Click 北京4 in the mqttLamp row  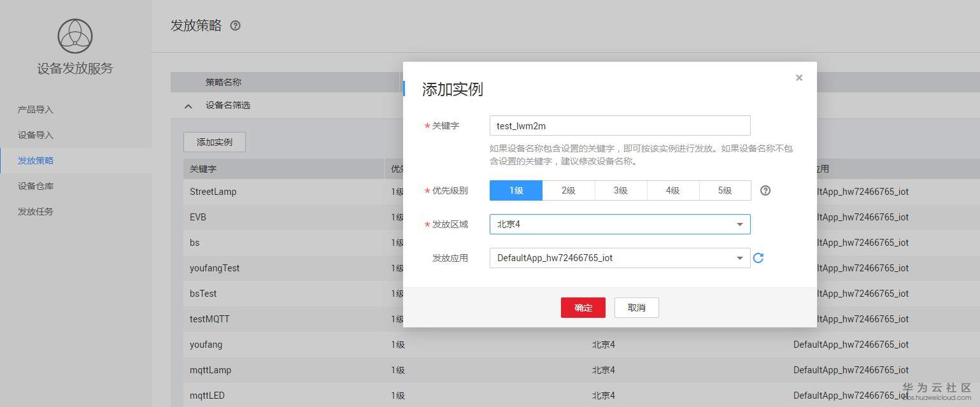(x=604, y=370)
